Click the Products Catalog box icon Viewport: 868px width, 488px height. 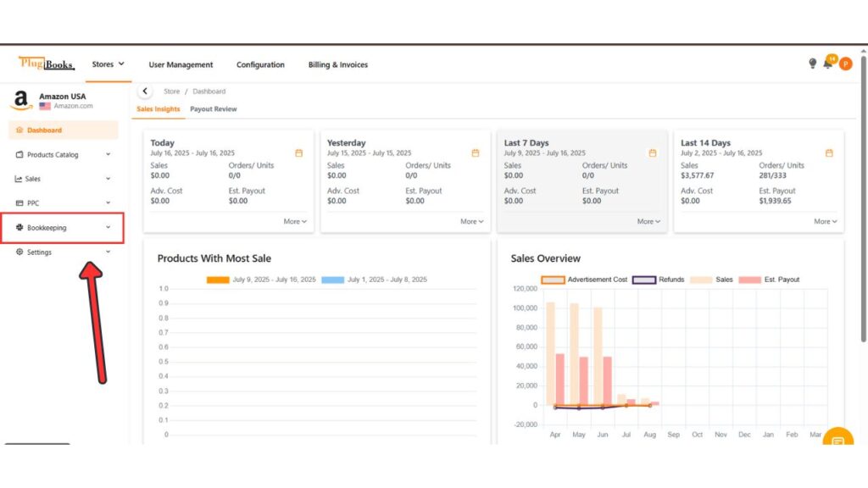[x=19, y=154]
